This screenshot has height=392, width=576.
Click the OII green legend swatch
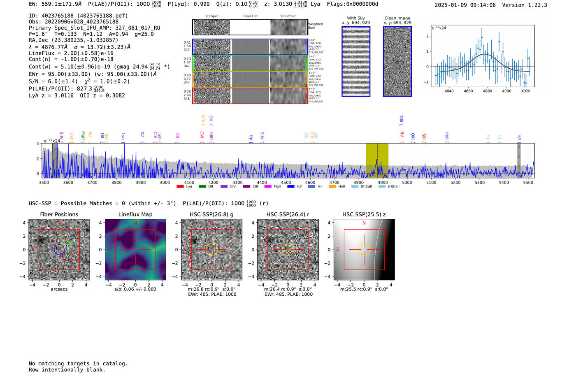coord(202,187)
